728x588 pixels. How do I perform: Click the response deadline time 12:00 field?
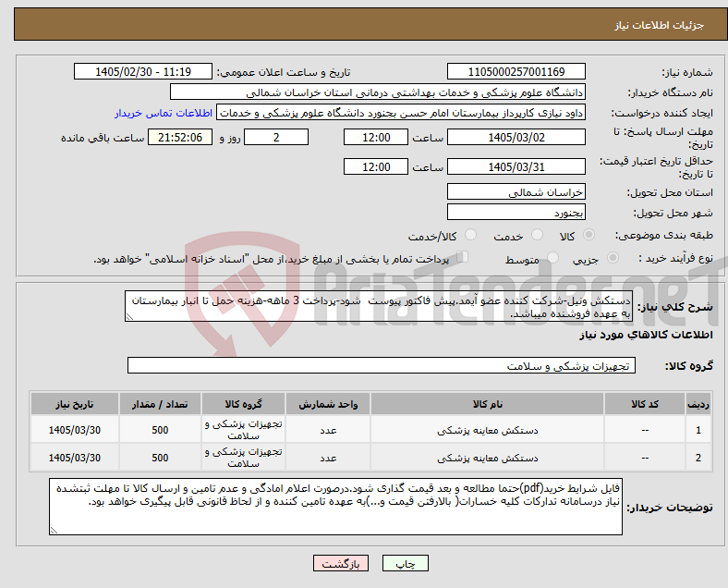pyautogui.click(x=376, y=138)
